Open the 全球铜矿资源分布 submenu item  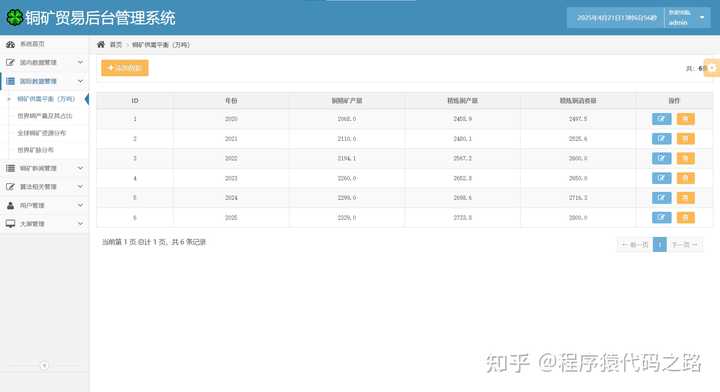(41, 133)
